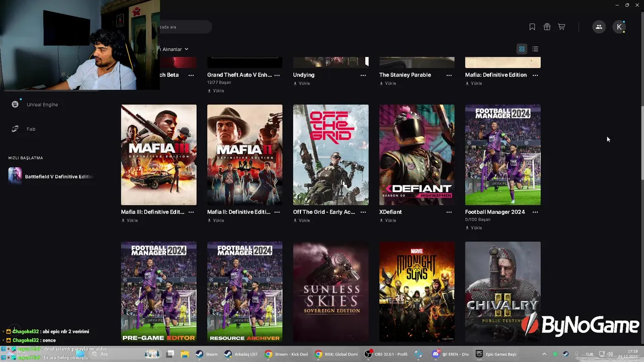Click Yükle under Mafia: Definitive Edition
Screen dimensions: 644x362
[474, 83]
